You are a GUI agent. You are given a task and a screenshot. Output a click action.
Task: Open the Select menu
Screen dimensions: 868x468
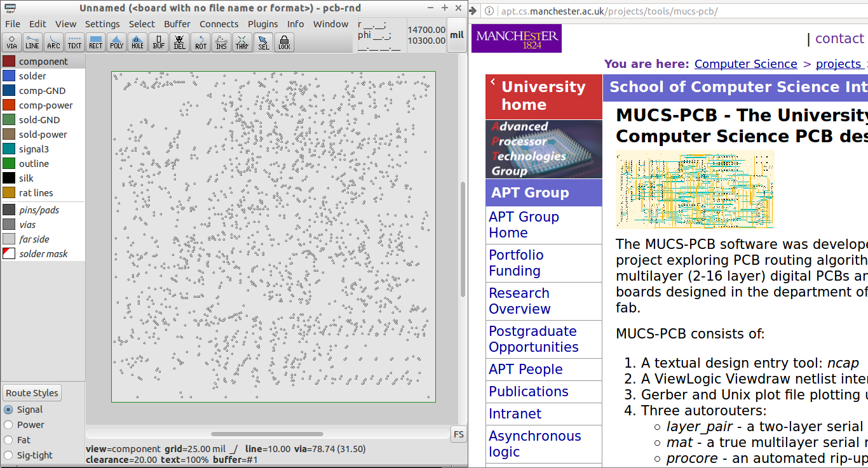(142, 24)
